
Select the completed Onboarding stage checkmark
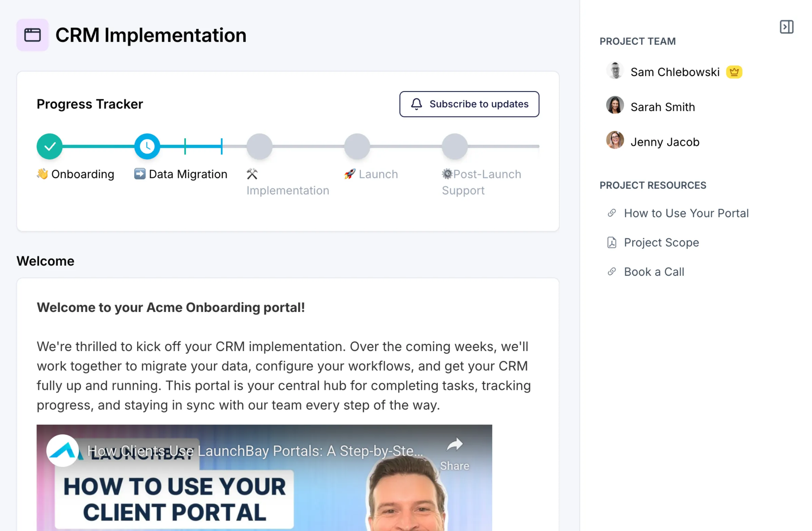pyautogui.click(x=50, y=146)
